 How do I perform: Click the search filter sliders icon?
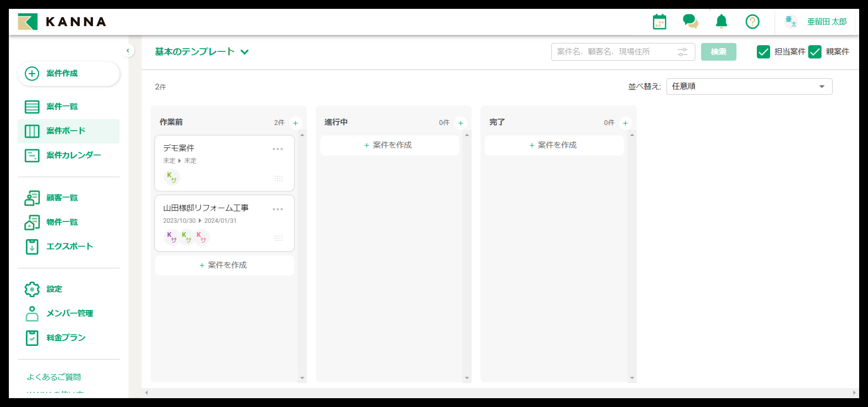(x=682, y=52)
